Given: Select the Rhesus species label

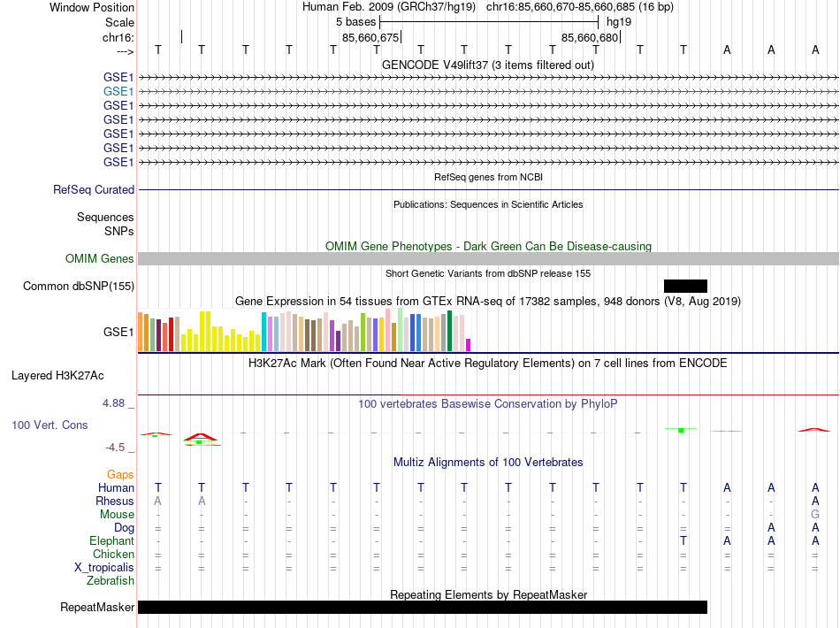Looking at the screenshot, I should tap(115, 501).
